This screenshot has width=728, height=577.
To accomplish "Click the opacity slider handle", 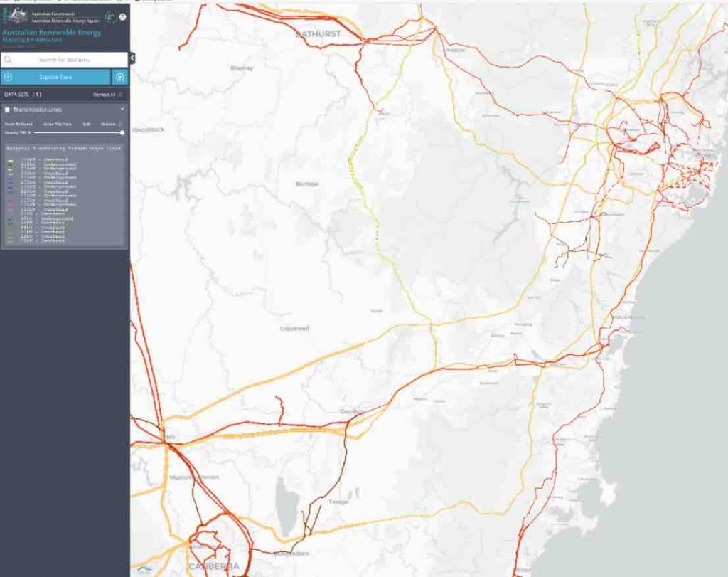I will (122, 132).
